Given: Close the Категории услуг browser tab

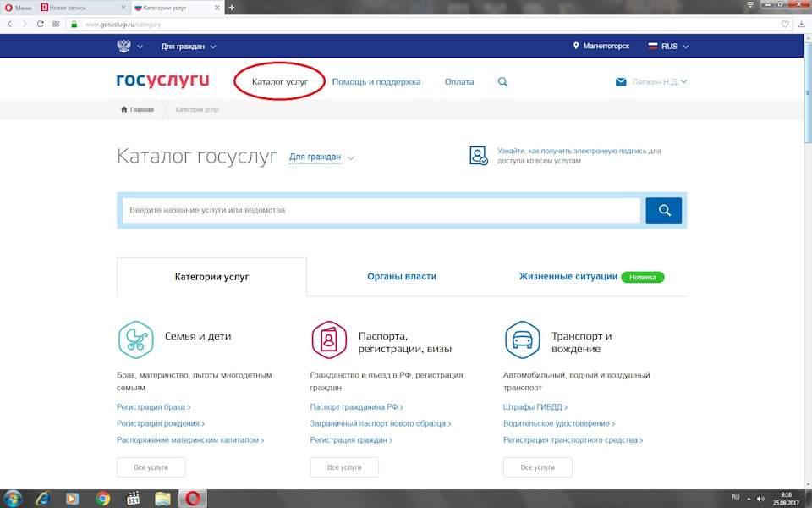Looking at the screenshot, I should [217, 8].
